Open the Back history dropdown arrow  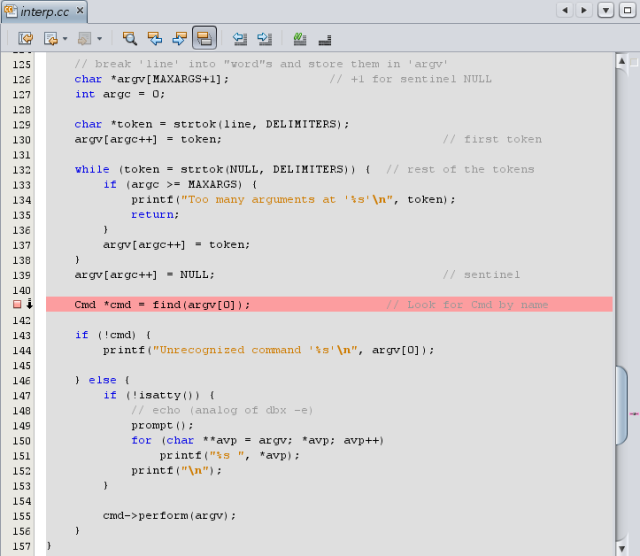(x=65, y=39)
